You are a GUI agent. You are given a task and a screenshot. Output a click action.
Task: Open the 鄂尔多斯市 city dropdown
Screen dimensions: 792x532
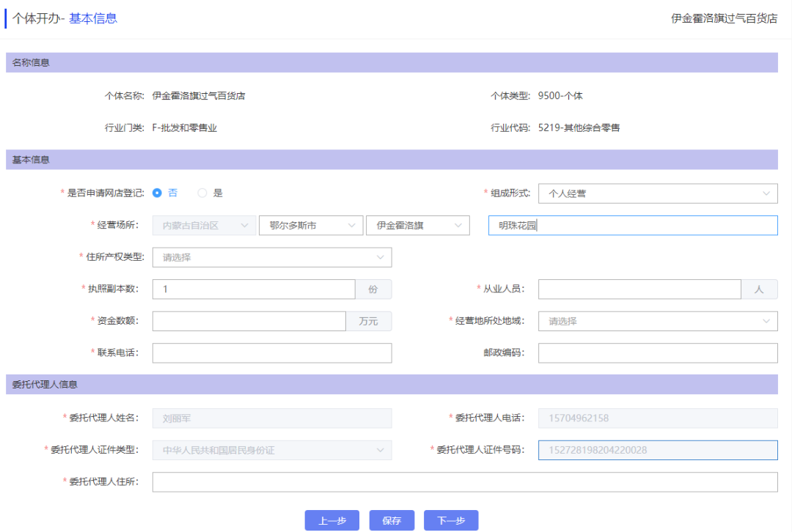tap(311, 225)
